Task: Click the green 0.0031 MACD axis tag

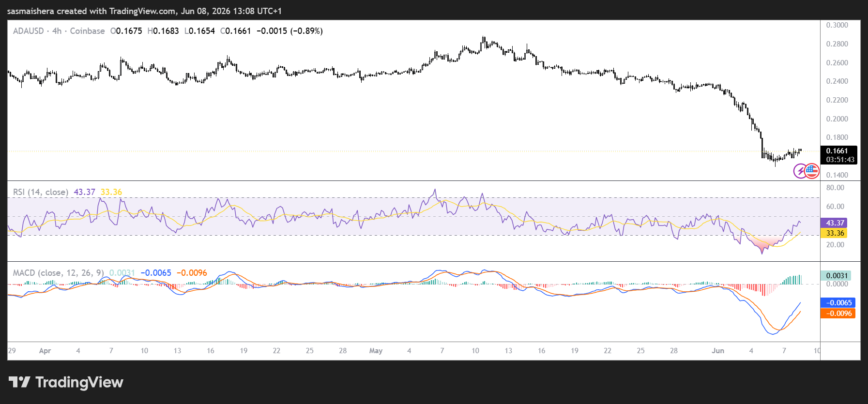Action: tap(836, 276)
